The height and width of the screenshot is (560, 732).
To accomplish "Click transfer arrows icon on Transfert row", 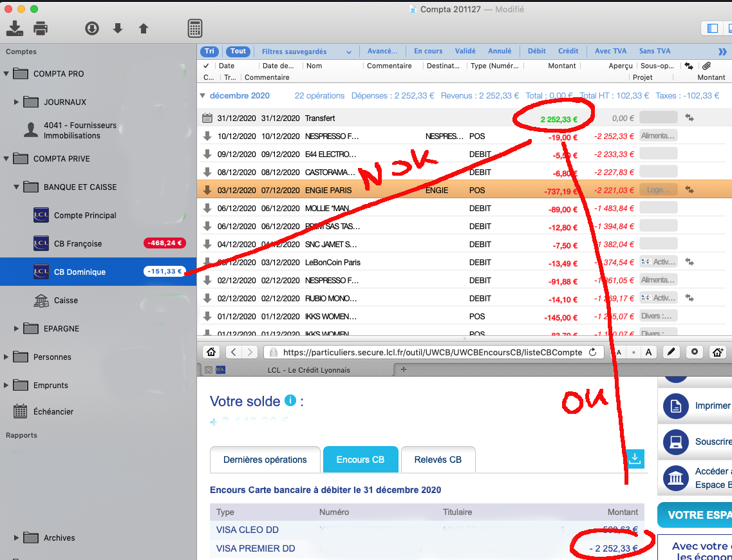I will click(689, 118).
